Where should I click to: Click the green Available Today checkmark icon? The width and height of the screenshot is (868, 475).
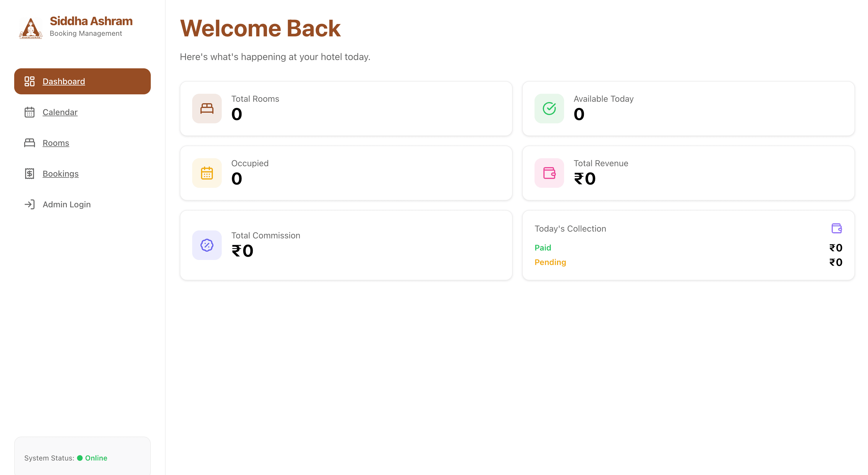coord(549,109)
